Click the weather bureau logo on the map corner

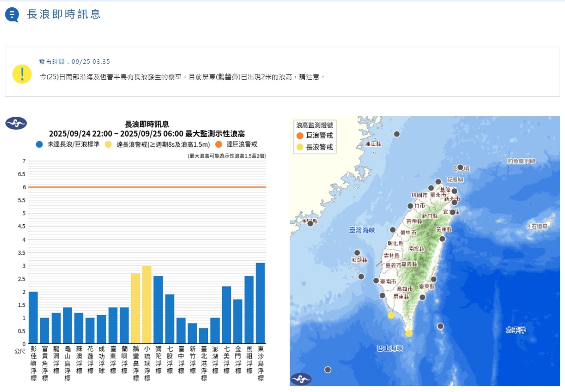click(301, 379)
